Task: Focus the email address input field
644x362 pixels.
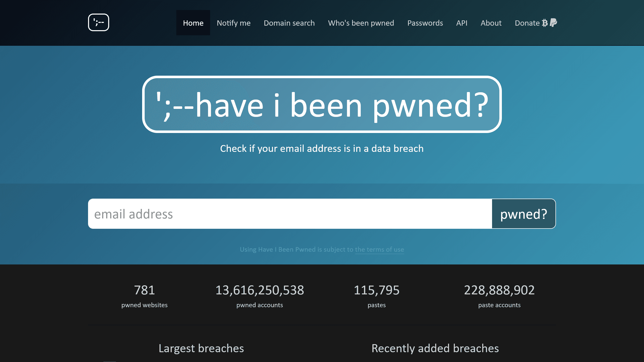Action: [x=290, y=214]
